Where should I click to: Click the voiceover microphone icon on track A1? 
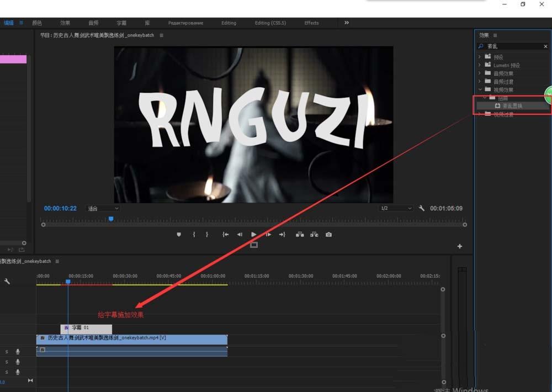(18, 351)
